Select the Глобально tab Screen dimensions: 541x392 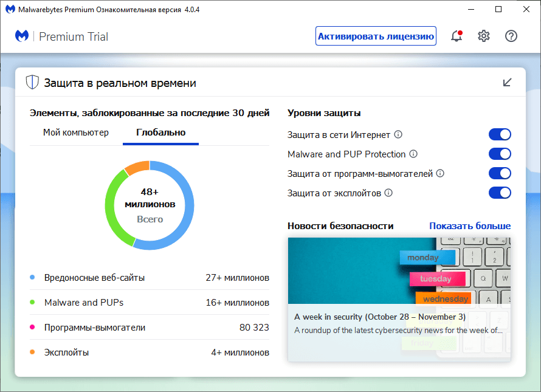point(161,132)
